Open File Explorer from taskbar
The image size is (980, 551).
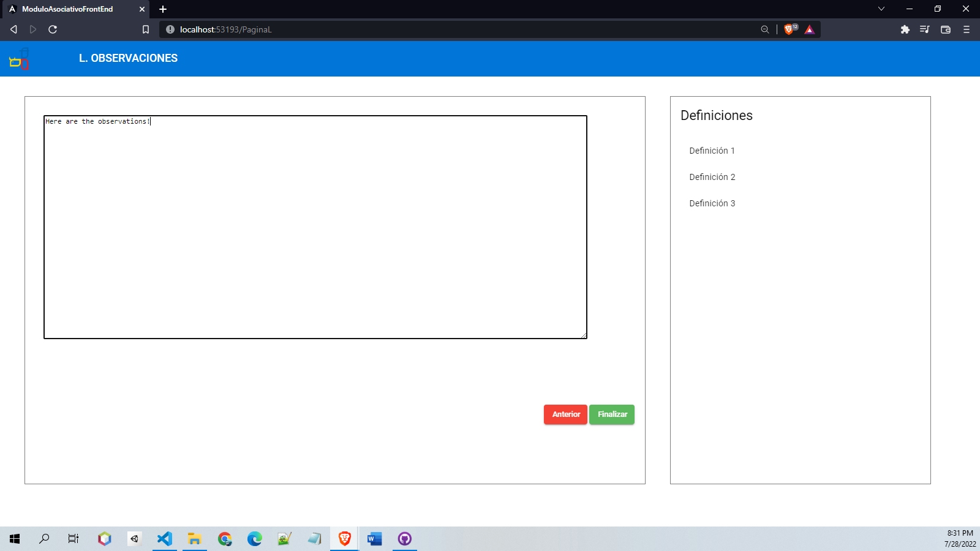coord(195,539)
